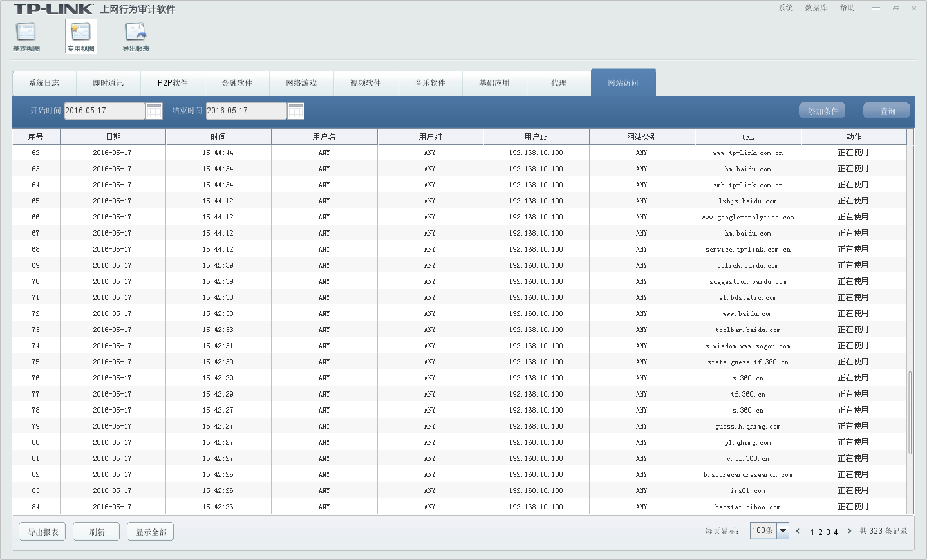
Task: Go to page 4 link
Action: pos(836,532)
